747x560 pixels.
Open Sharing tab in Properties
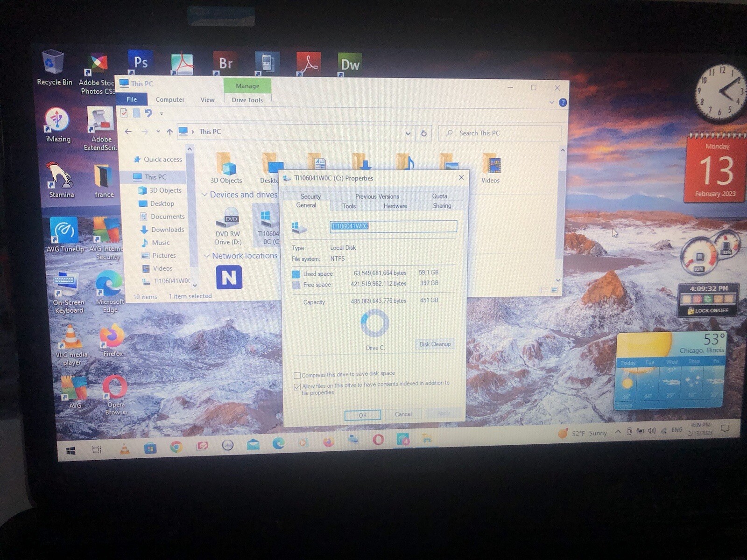click(x=442, y=206)
